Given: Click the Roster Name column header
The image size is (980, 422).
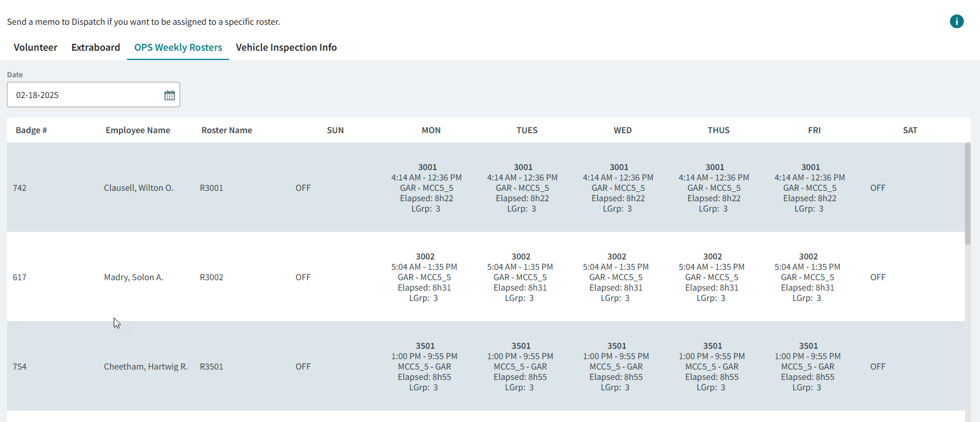Looking at the screenshot, I should coord(226,130).
